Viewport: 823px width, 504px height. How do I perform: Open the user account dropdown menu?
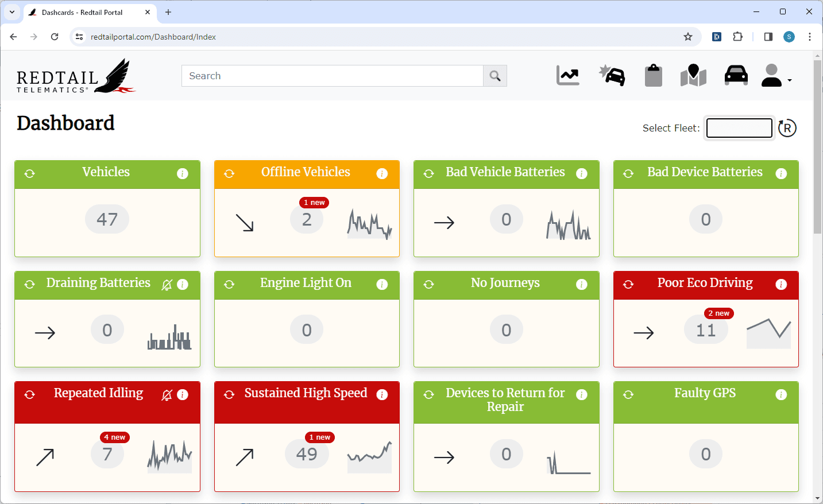[x=776, y=76]
